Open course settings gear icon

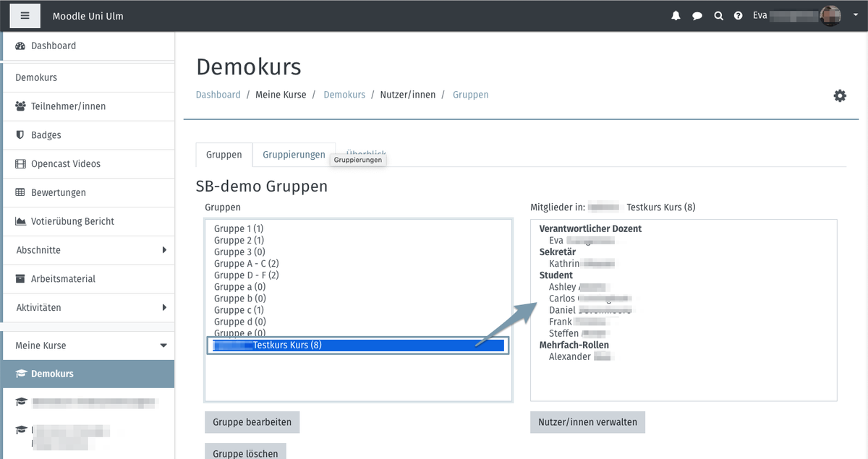pyautogui.click(x=840, y=95)
